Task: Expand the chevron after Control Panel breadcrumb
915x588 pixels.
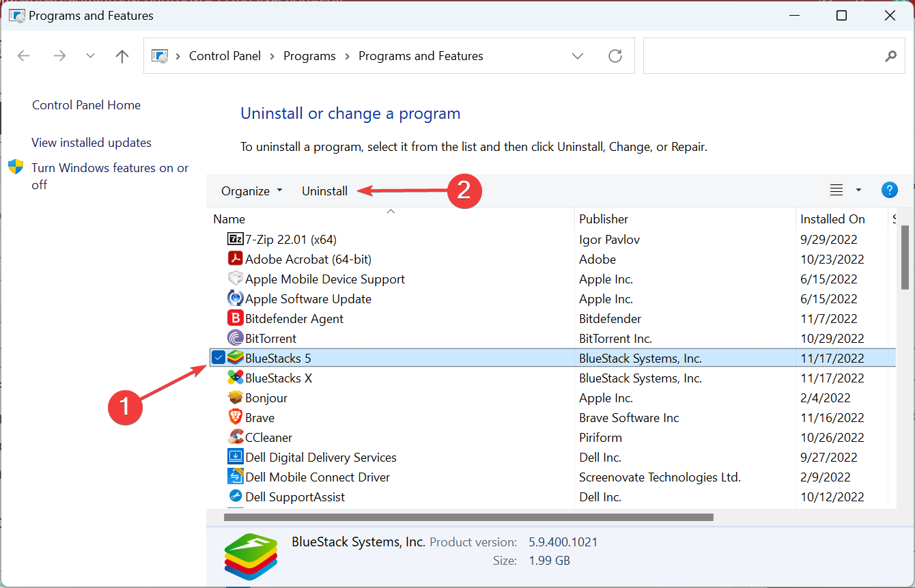Action: [x=272, y=56]
